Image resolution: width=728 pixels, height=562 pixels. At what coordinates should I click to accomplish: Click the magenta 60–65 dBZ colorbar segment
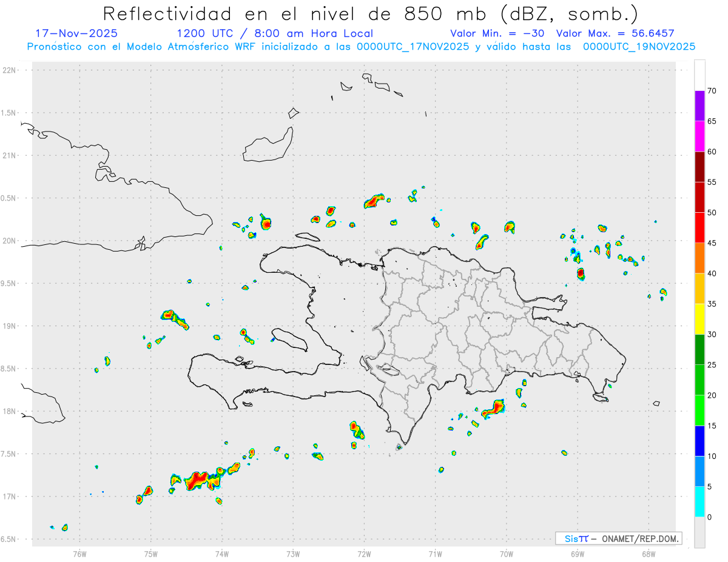(699, 136)
